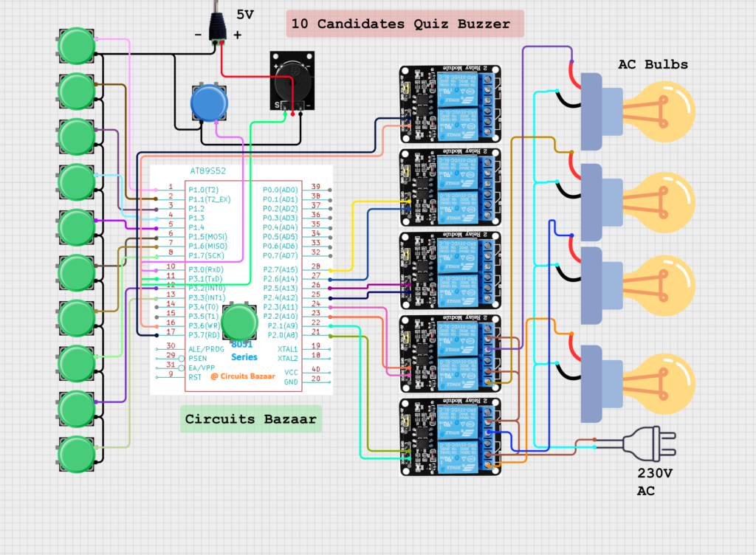Click the 'XTAL2' pin label
The width and height of the screenshot is (756, 555).
288,358
